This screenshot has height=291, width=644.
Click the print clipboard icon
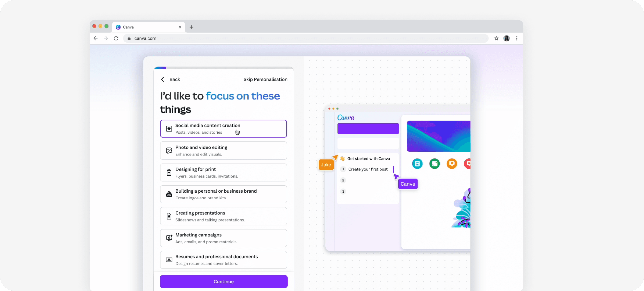(169, 172)
